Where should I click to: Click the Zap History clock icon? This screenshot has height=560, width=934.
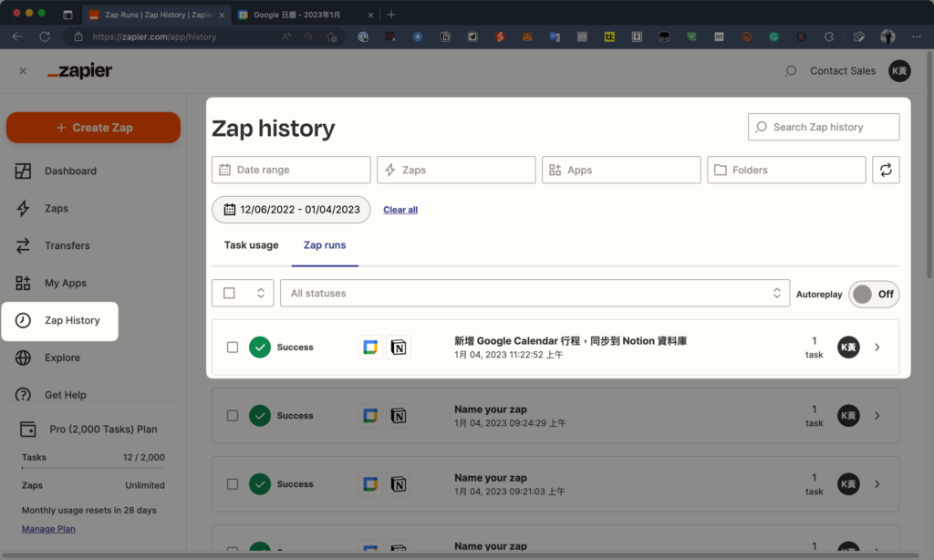tap(23, 320)
